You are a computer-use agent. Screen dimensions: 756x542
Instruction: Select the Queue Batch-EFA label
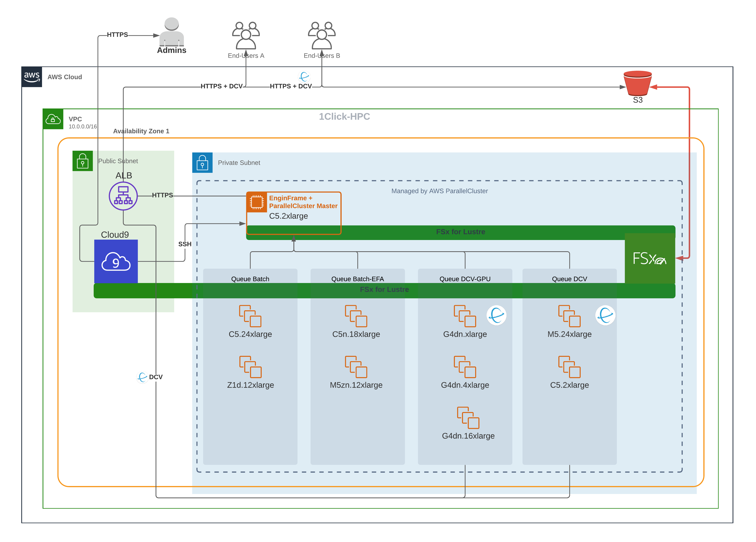pyautogui.click(x=357, y=279)
